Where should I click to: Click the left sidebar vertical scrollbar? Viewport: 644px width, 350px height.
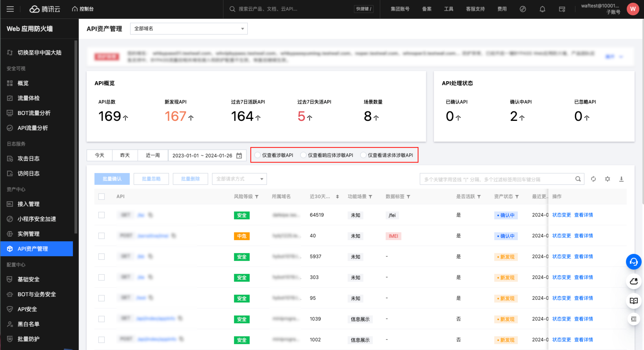click(x=76, y=137)
